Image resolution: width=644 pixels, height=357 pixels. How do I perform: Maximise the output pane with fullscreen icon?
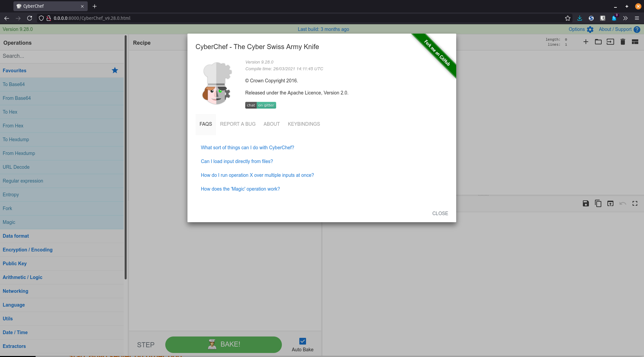(x=635, y=203)
